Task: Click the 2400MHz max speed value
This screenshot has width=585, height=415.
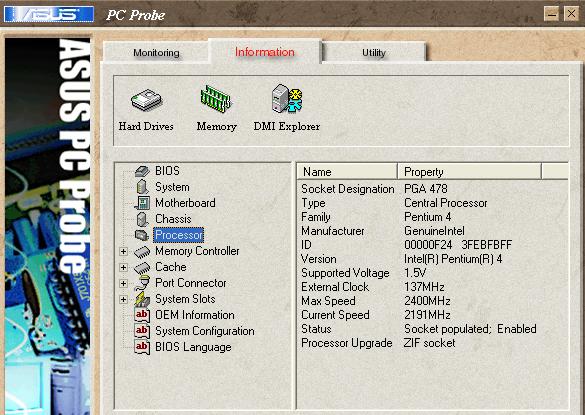Action: click(427, 301)
